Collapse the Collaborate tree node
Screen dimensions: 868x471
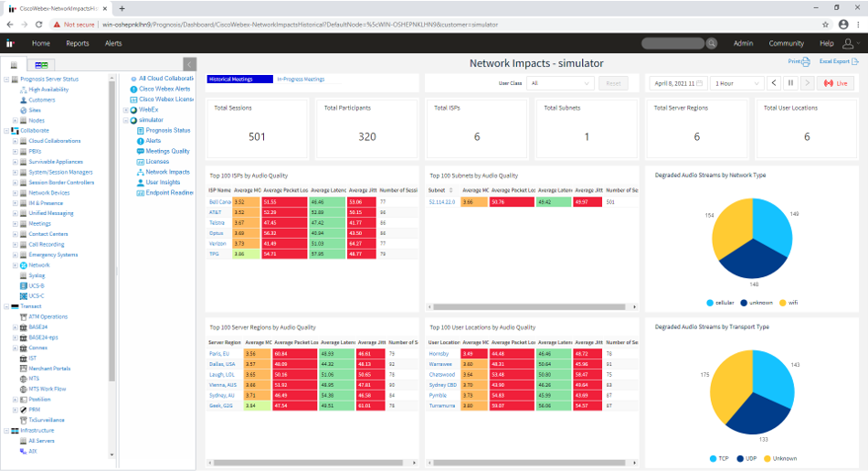pos(6,131)
